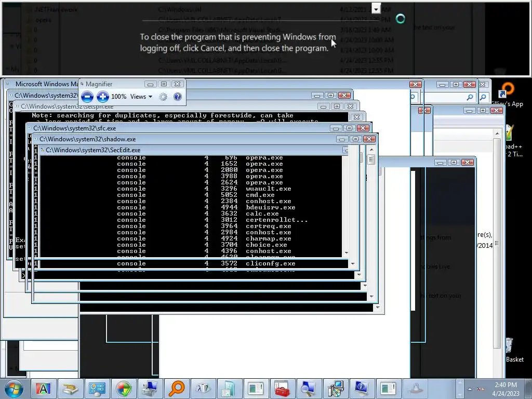
Task: Open the clock showing 2:40 PM
Action: tap(506, 389)
